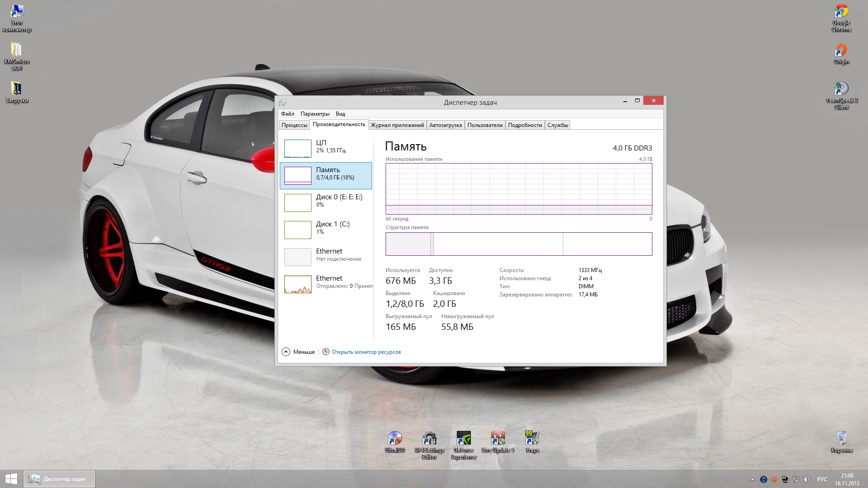Select Диск 0 (E: E: E:) item

[x=325, y=202]
